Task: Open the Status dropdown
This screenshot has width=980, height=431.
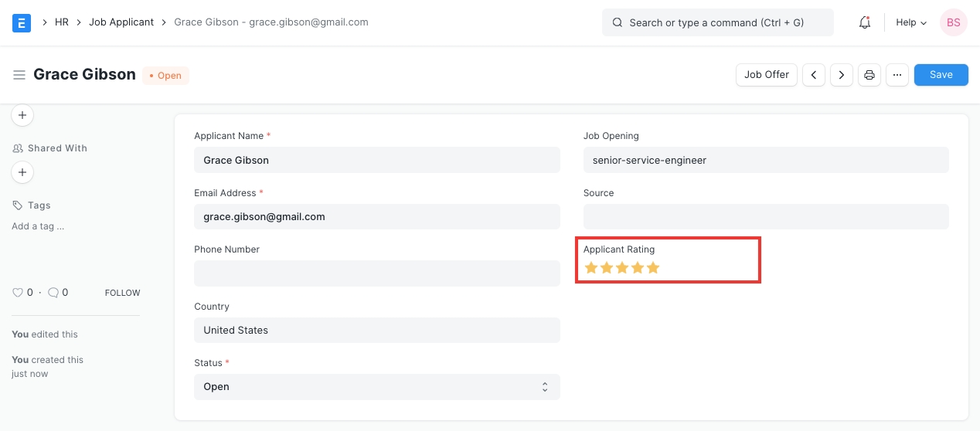Action: tap(376, 387)
